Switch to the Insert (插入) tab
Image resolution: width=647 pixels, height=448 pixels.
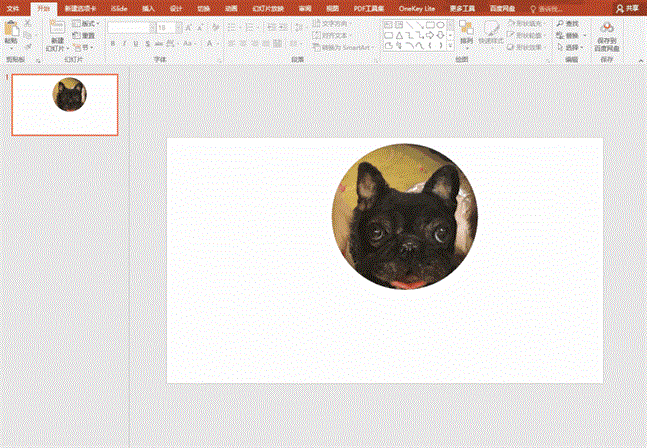[148, 7]
